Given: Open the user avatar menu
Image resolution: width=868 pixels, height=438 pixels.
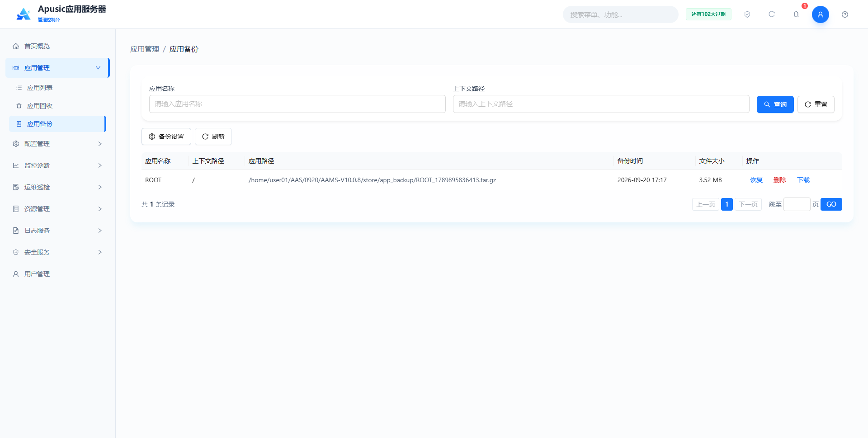Looking at the screenshot, I should coord(821,14).
